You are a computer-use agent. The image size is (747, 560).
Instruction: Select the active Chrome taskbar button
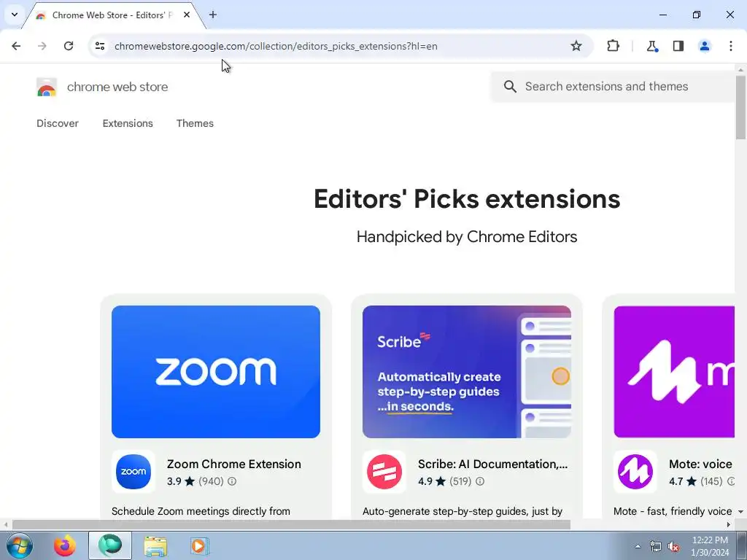(x=110, y=545)
